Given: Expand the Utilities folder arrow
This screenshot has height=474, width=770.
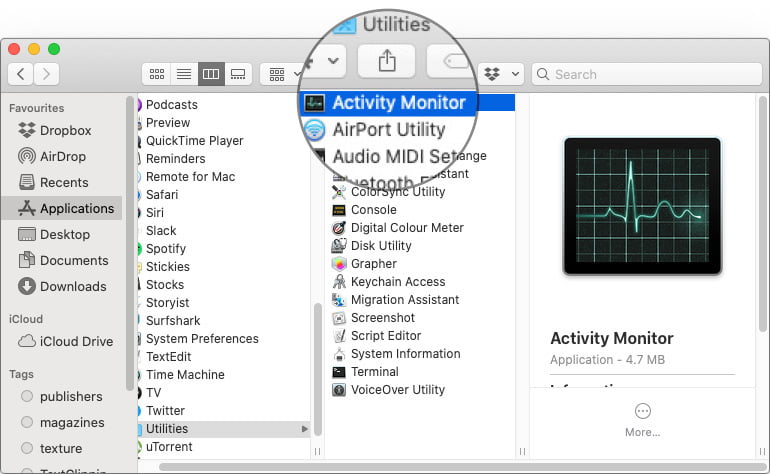Looking at the screenshot, I should [304, 429].
